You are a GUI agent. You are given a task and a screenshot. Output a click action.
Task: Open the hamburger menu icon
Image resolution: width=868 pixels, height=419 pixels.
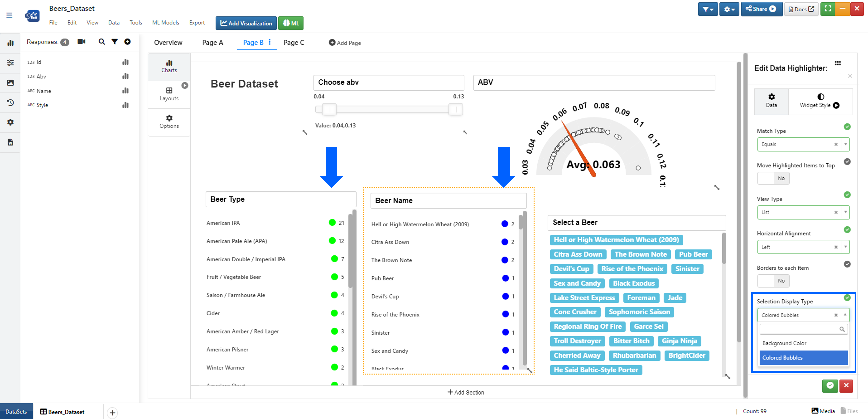coord(9,15)
